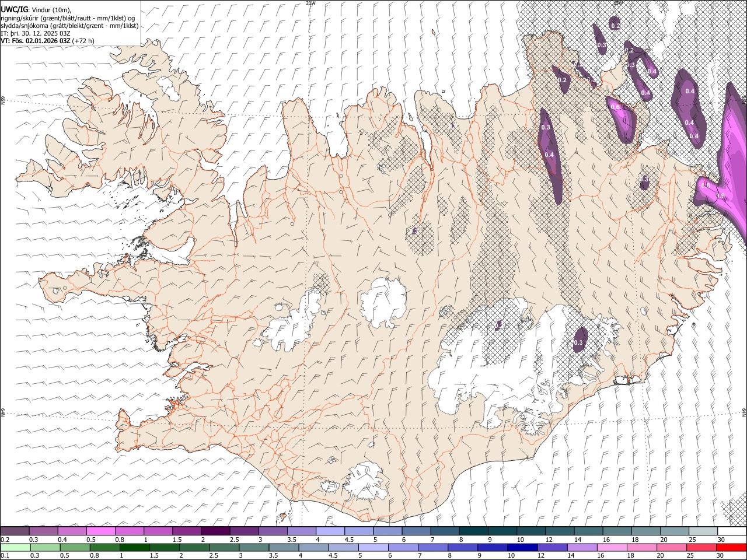
Task: Click the 'VT: Fös. 02.01.2026 03Z' valid time line
Action: 47,41
